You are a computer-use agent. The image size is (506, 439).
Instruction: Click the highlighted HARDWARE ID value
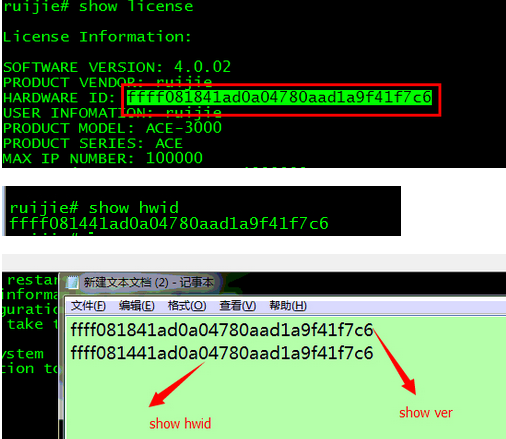click(279, 97)
